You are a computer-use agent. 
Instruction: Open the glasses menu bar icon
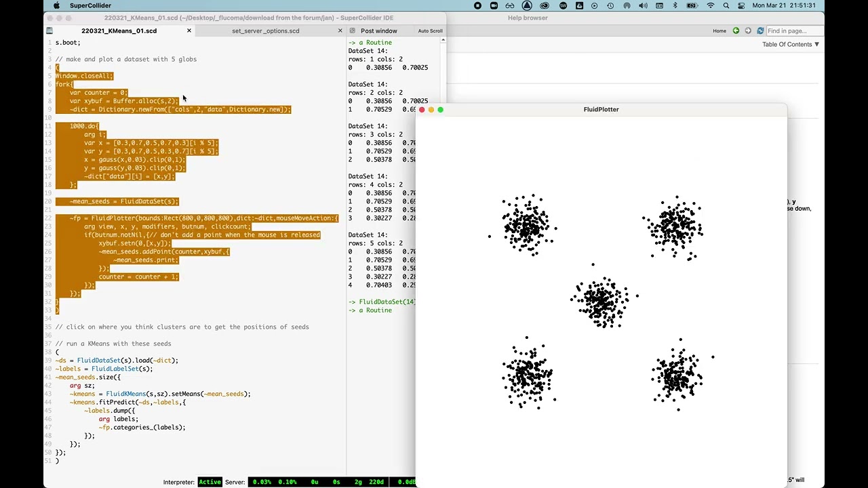510,5
